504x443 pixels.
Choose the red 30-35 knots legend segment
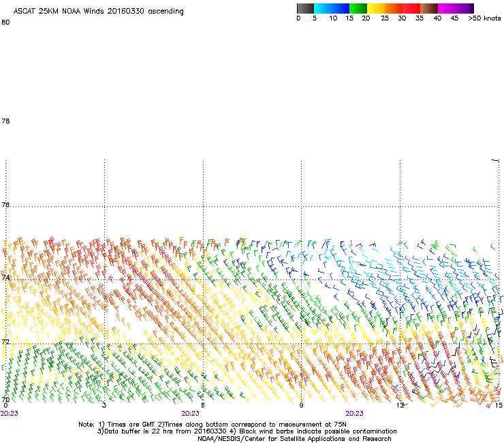pos(411,8)
